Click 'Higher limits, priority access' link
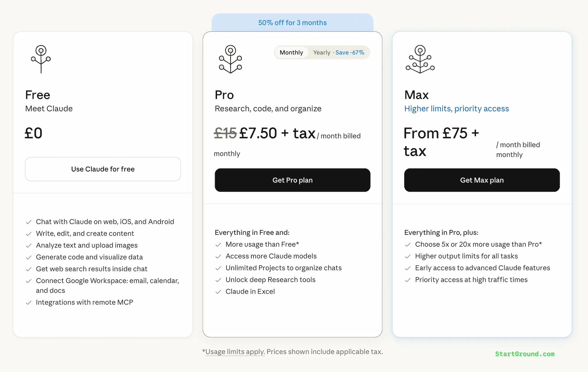 (x=457, y=108)
